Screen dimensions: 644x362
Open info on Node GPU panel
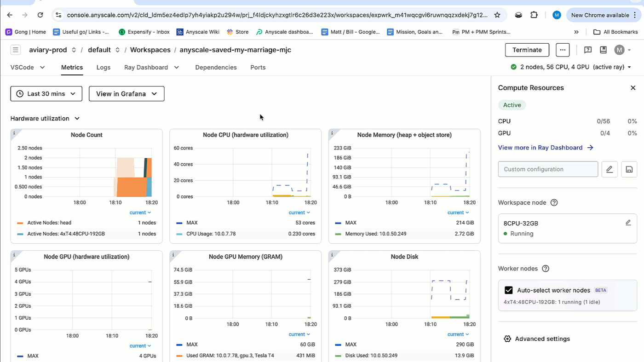point(14,254)
